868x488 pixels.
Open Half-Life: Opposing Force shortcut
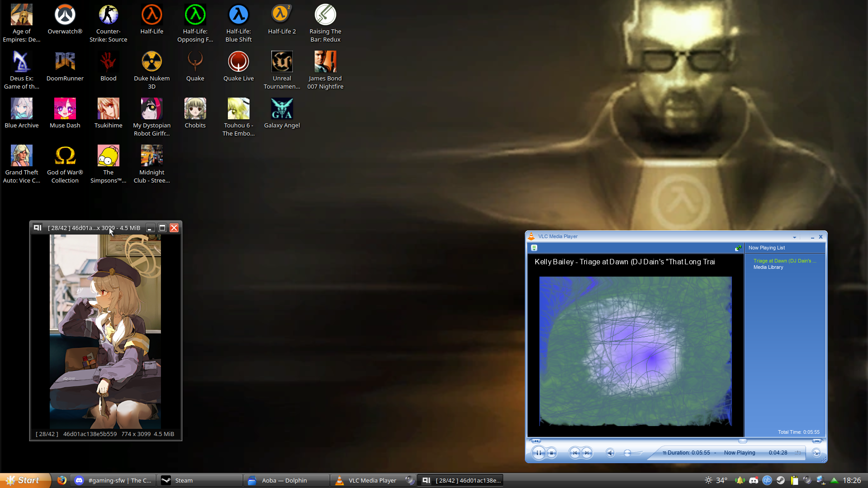pyautogui.click(x=195, y=23)
